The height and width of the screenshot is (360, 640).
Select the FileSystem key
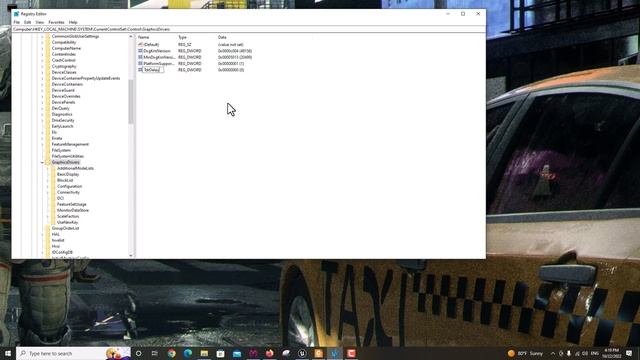pyautogui.click(x=61, y=150)
